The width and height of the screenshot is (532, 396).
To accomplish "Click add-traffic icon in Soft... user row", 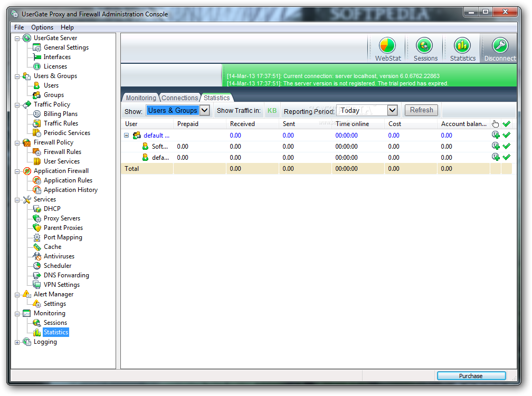I will point(496,146).
